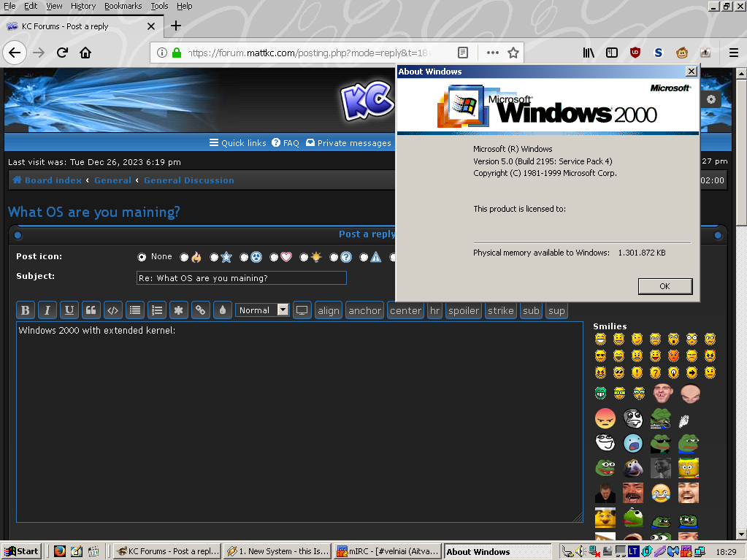Screen dimensions: 747x560
Task: Insert the angry red face smiley
Action: (x=605, y=418)
